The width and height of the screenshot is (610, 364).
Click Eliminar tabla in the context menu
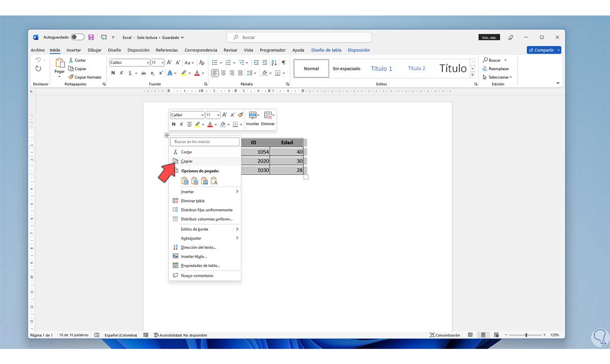205,201
